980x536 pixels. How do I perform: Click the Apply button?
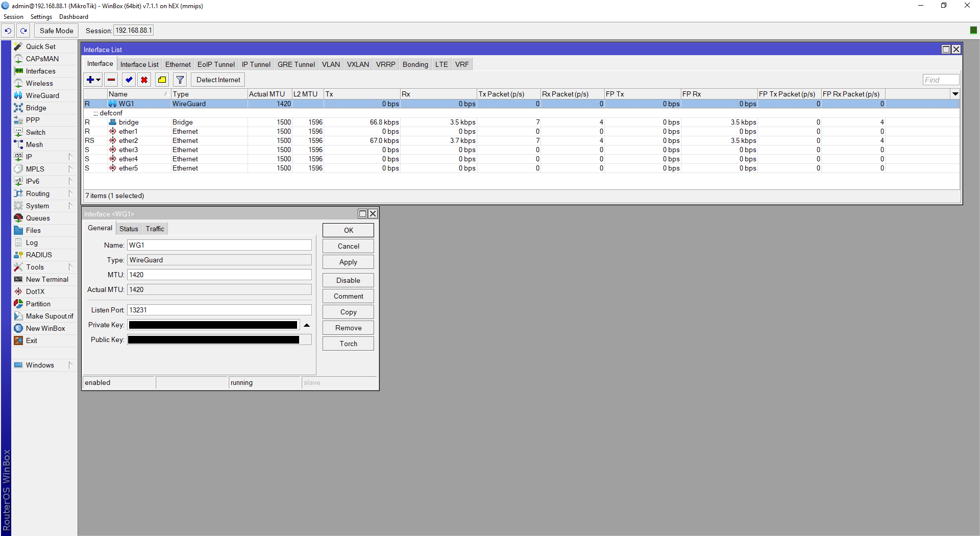(348, 262)
